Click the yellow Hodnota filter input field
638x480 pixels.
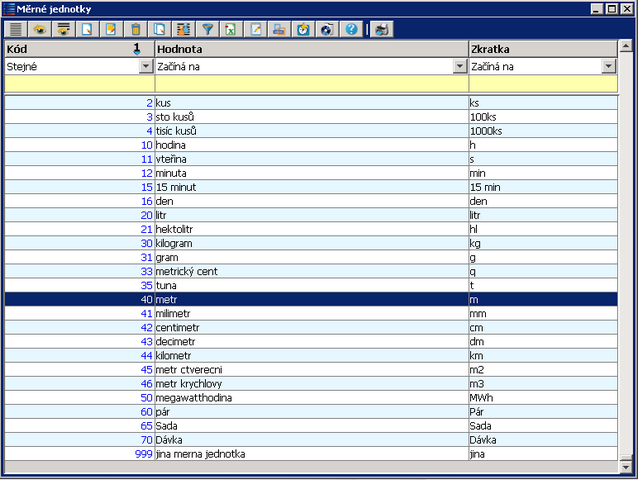(x=310, y=85)
